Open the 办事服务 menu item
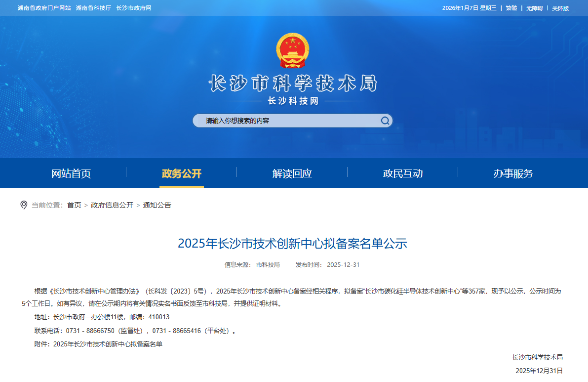 513,173
